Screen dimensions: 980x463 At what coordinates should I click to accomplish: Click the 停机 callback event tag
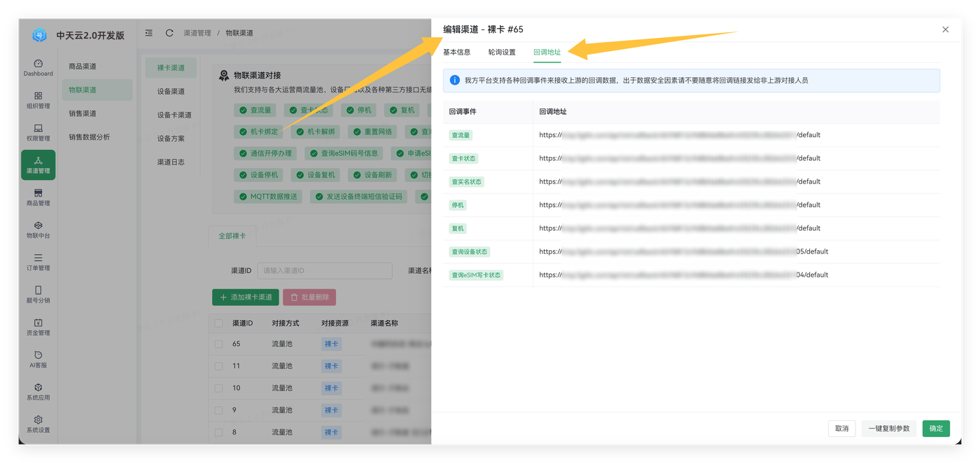pos(458,205)
